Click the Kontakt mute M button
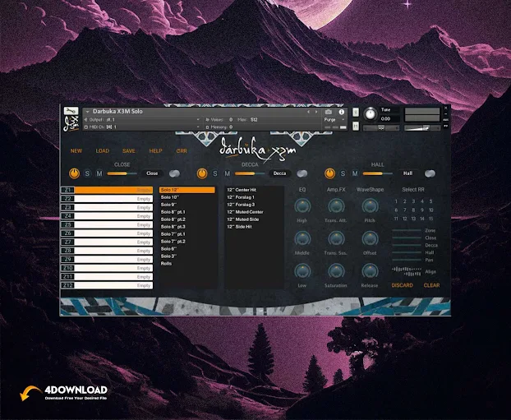Viewport: 511px width, 420px height. point(356,126)
